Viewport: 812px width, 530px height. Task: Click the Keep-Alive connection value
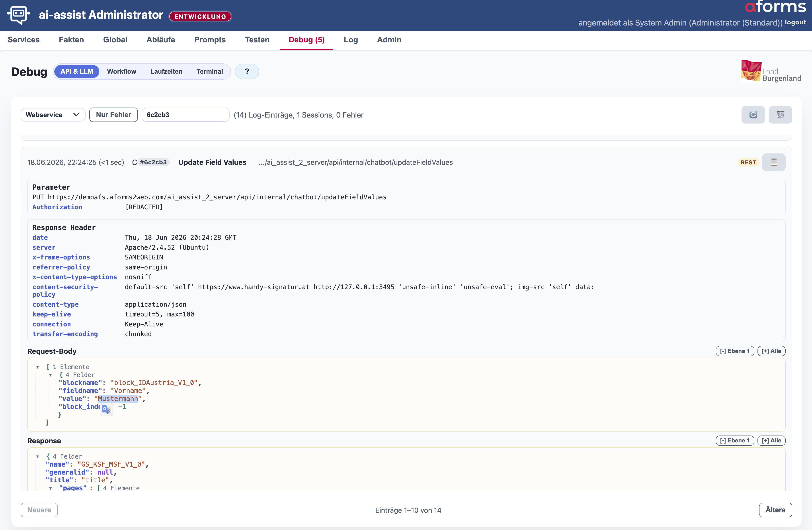tap(144, 324)
